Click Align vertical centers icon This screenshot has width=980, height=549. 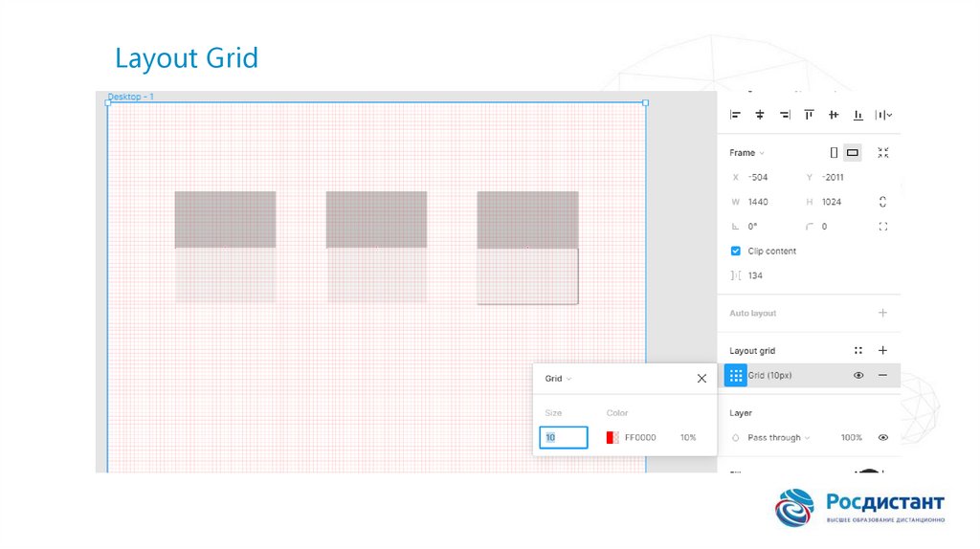[834, 115]
